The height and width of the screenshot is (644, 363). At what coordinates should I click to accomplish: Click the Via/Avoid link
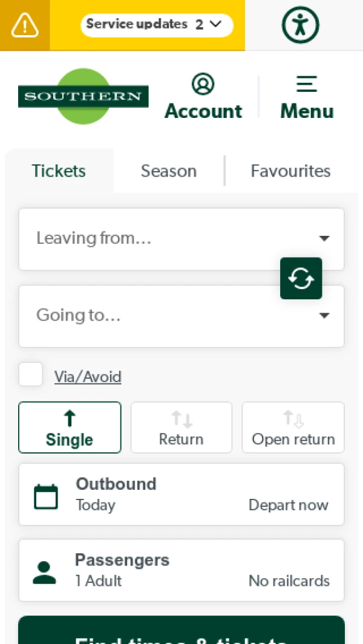pos(88,376)
